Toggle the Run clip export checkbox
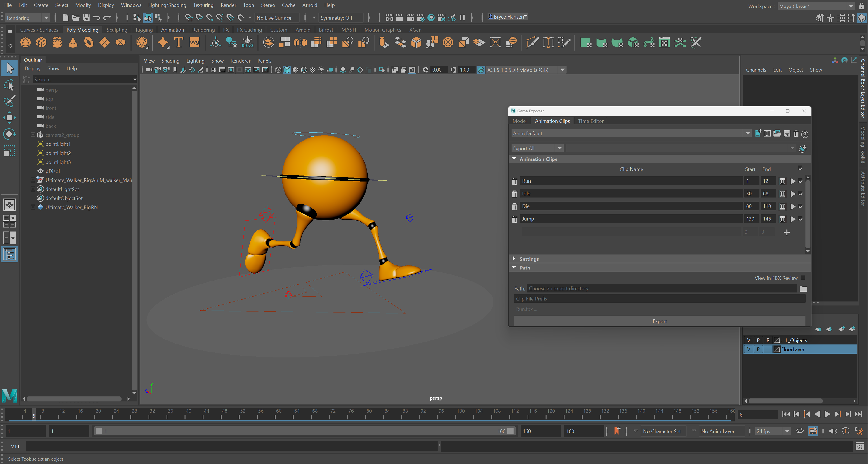Screen dimensions: 868x464 (801, 181)
